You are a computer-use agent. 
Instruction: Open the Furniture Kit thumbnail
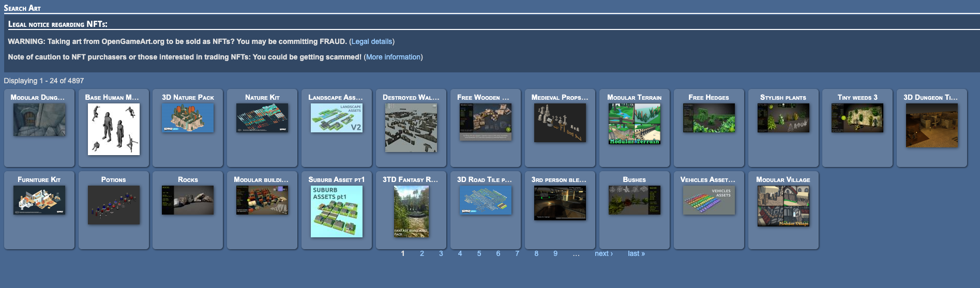pos(39,200)
